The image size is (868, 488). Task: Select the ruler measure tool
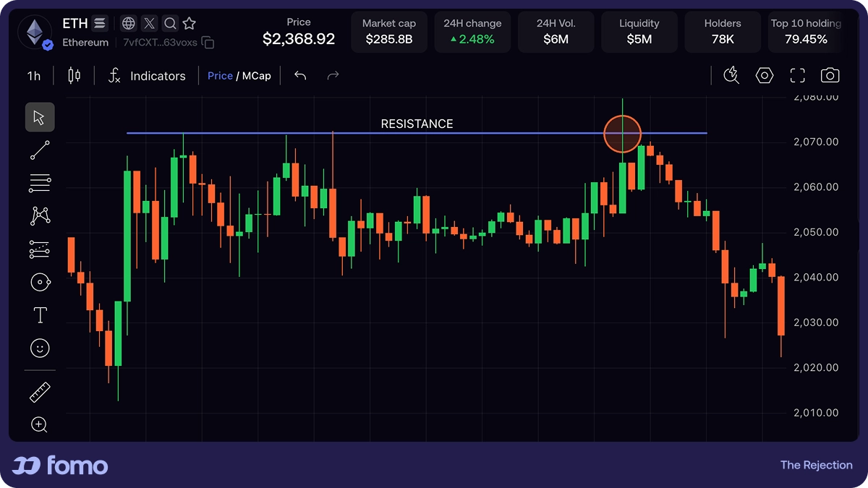[x=40, y=393]
